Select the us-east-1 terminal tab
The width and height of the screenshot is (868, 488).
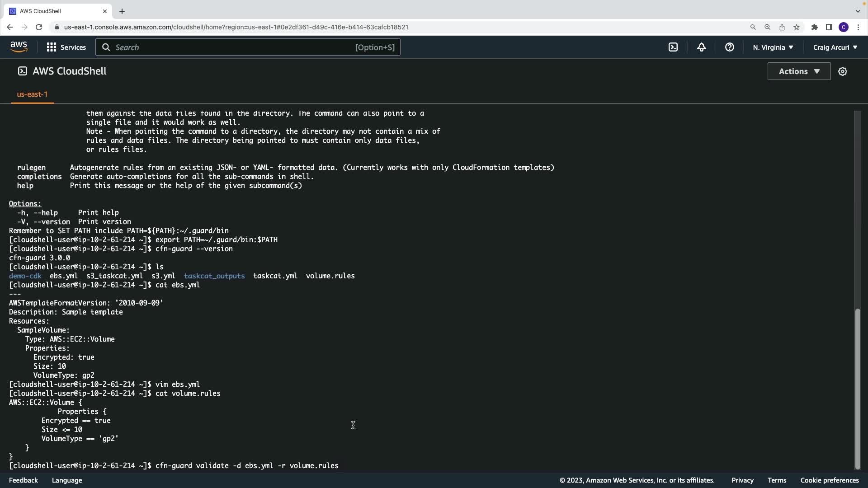[x=32, y=94]
